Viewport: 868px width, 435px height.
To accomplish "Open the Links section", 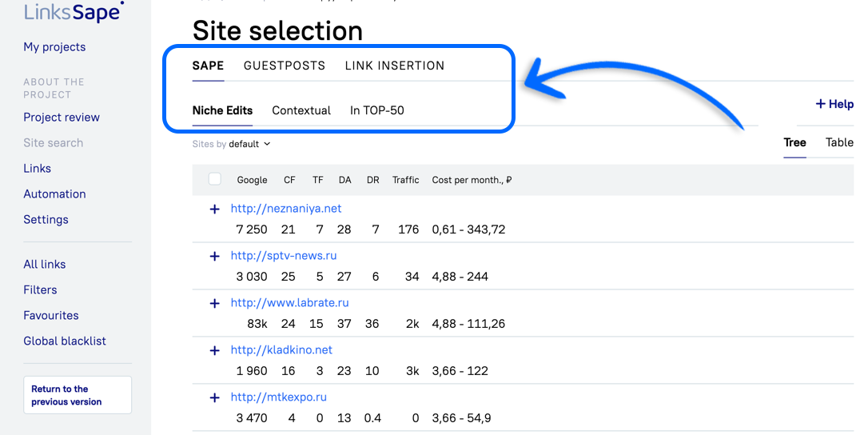I will click(37, 169).
